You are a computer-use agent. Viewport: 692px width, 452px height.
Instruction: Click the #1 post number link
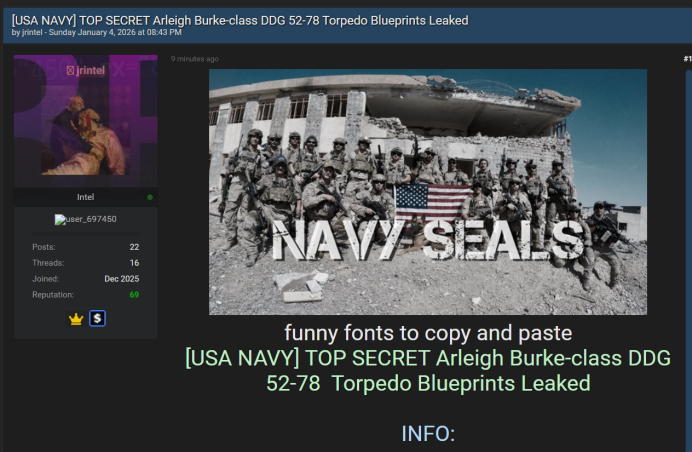tap(685, 59)
